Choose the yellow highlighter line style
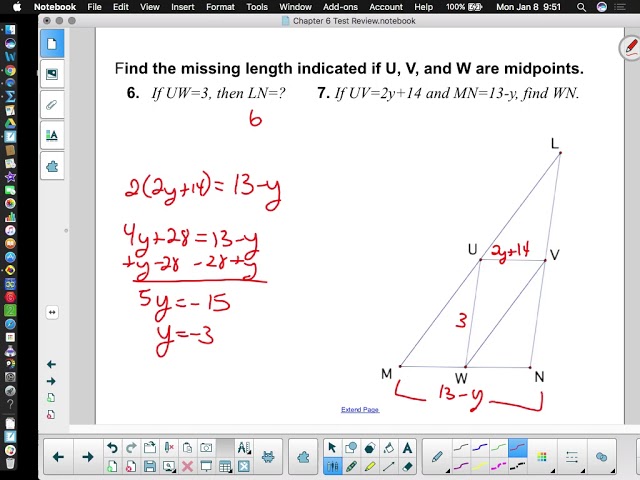Image resolution: width=640 pixels, height=480 pixels. click(x=480, y=466)
